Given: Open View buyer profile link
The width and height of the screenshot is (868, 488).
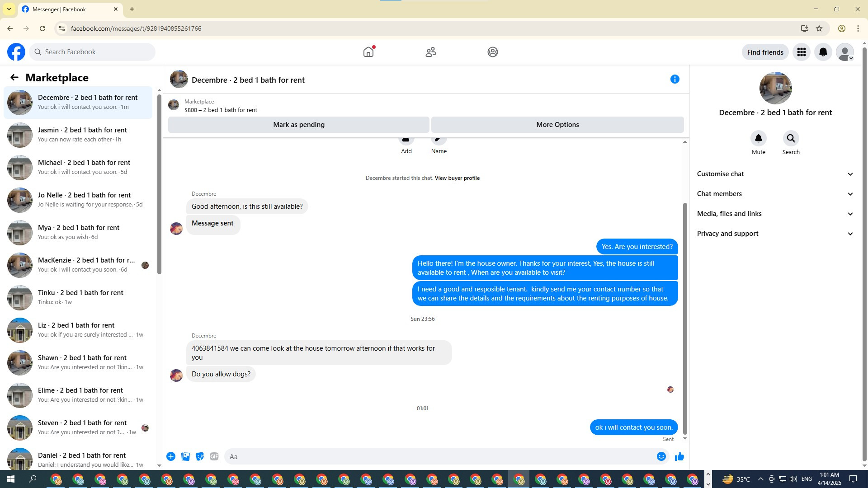Looking at the screenshot, I should point(457,178).
